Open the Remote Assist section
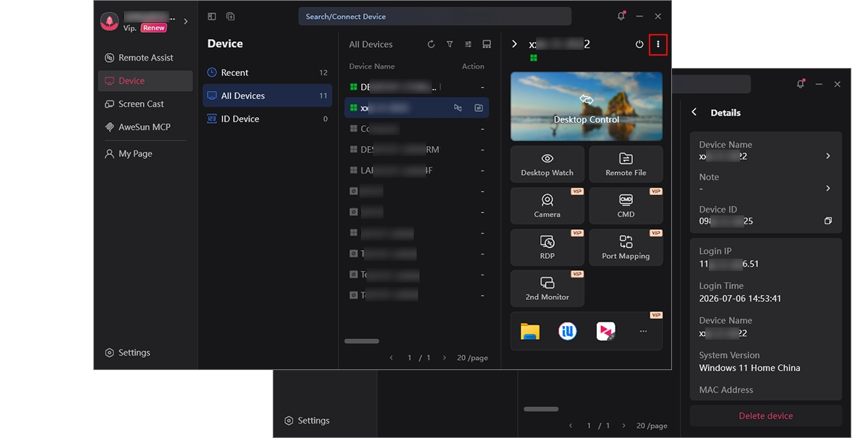 pos(145,58)
